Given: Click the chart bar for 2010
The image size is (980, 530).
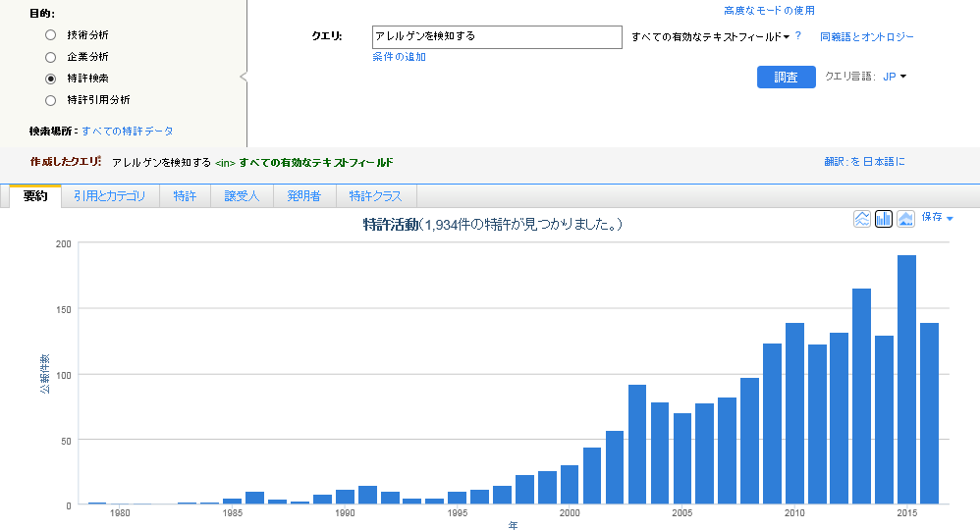Looking at the screenshot, I should (794, 413).
